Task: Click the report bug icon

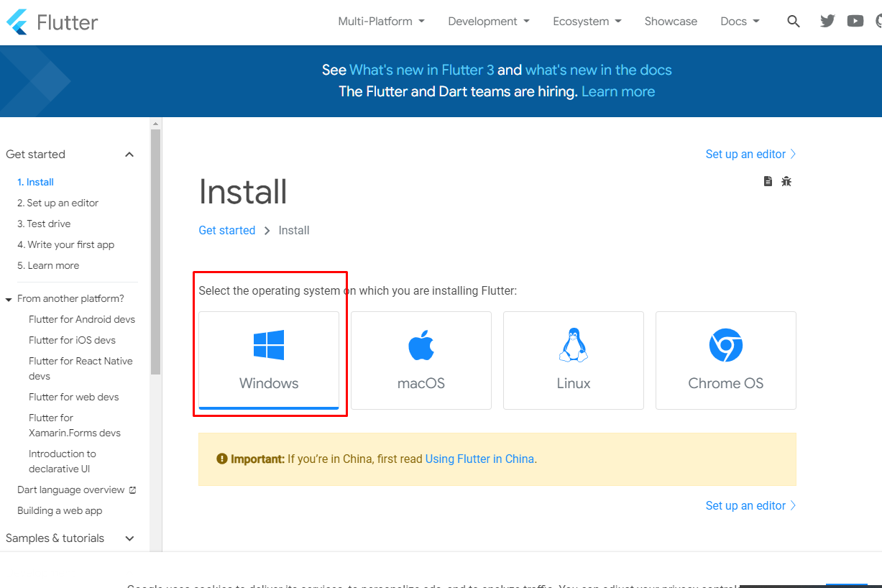Action: click(786, 181)
